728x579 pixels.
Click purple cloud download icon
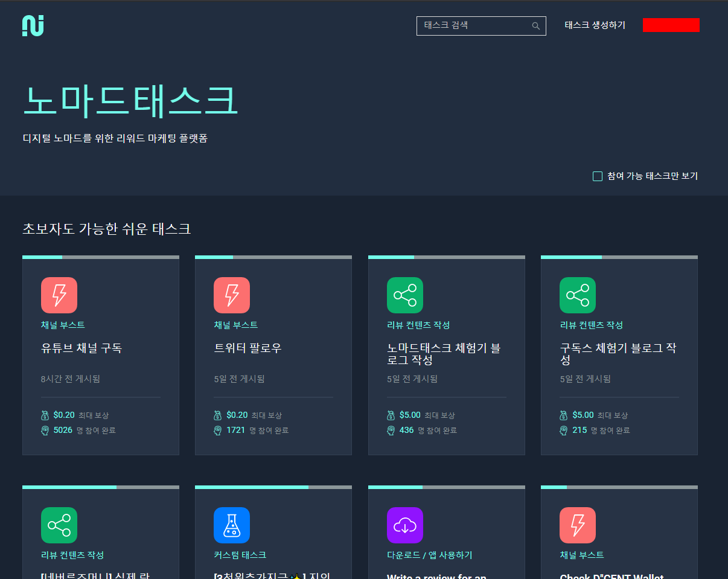[x=405, y=525]
